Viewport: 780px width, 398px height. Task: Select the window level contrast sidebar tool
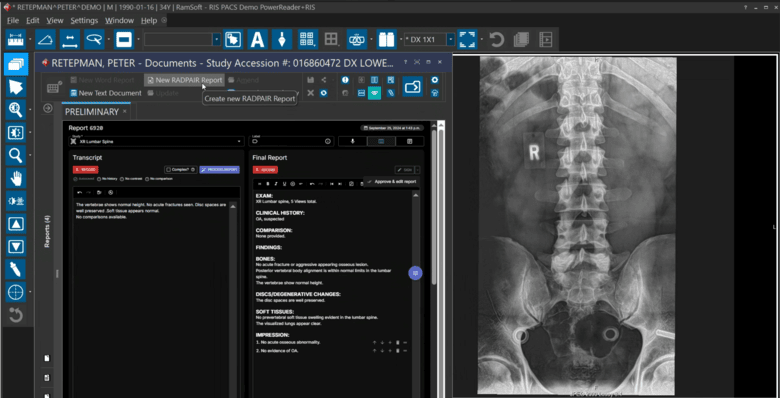point(16,133)
